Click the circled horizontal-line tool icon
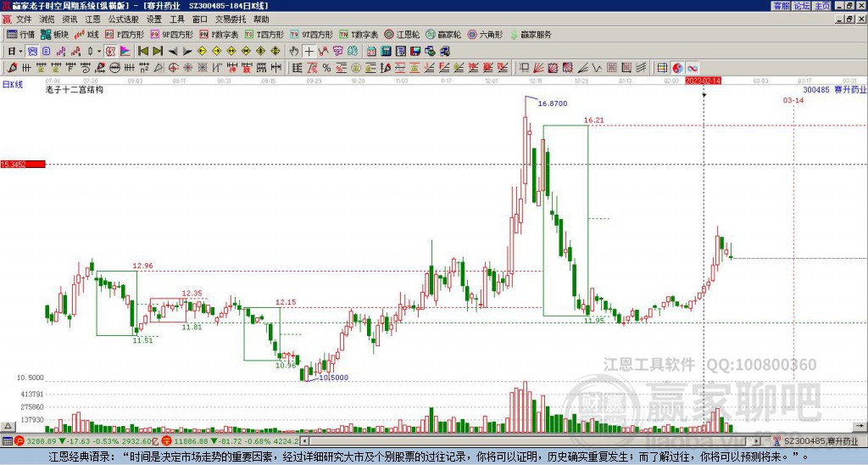 (x=114, y=68)
